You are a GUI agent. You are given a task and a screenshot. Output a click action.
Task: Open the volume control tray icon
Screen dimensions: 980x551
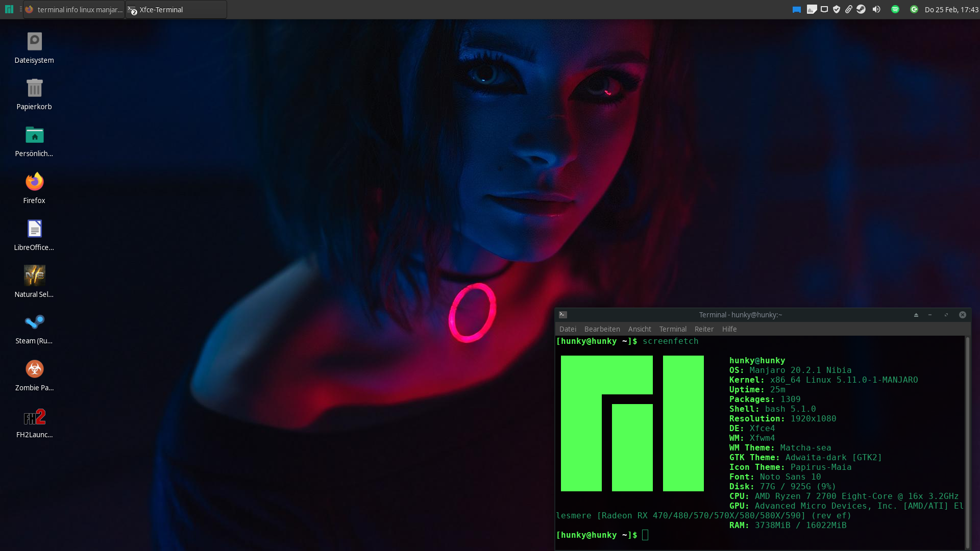tap(876, 9)
